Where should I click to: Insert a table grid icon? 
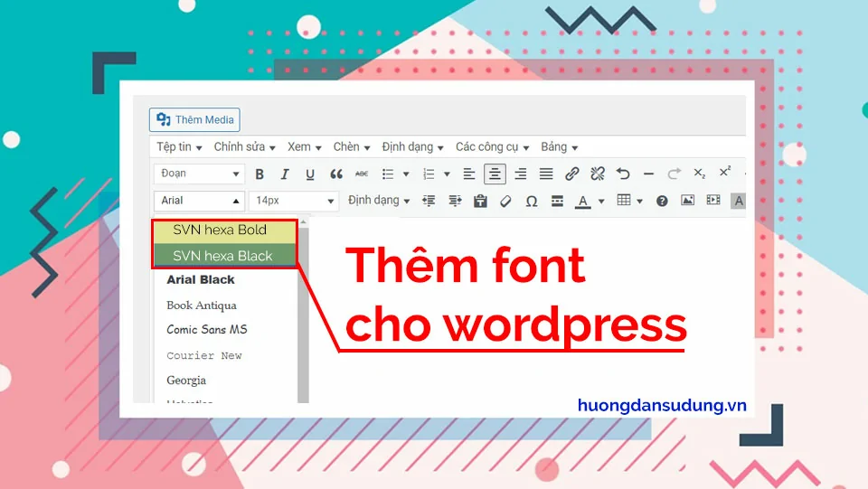(624, 201)
